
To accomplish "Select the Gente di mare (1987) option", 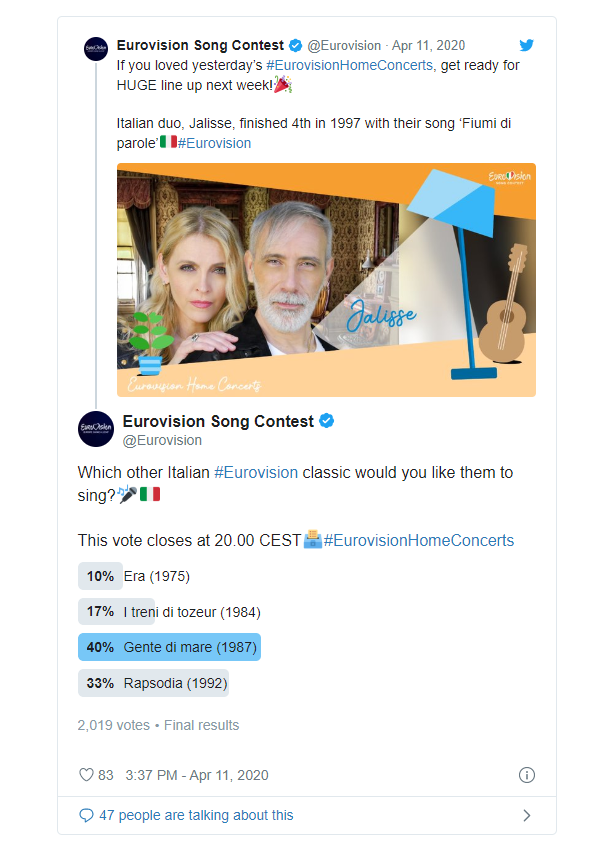I will [169, 647].
